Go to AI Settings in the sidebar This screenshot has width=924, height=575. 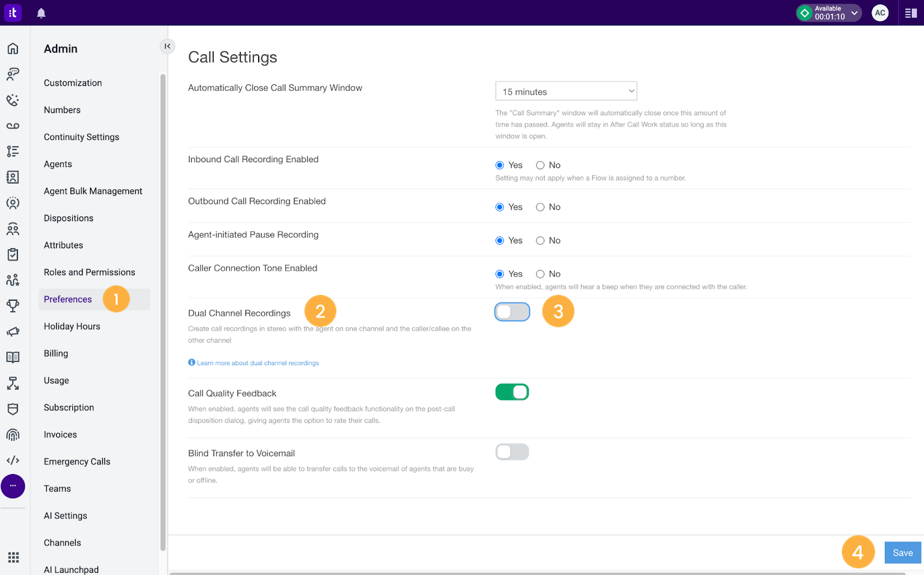point(65,515)
